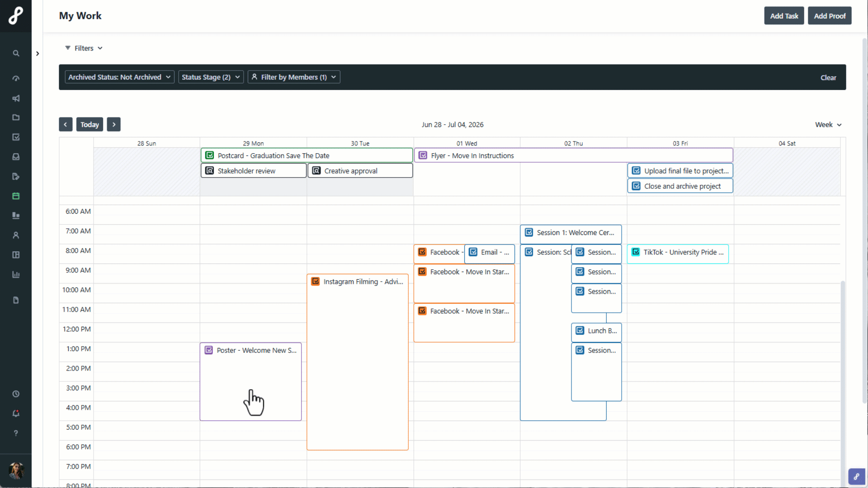Image resolution: width=868 pixels, height=488 pixels.
Task: Open the purple floating widget button
Action: click(856, 476)
